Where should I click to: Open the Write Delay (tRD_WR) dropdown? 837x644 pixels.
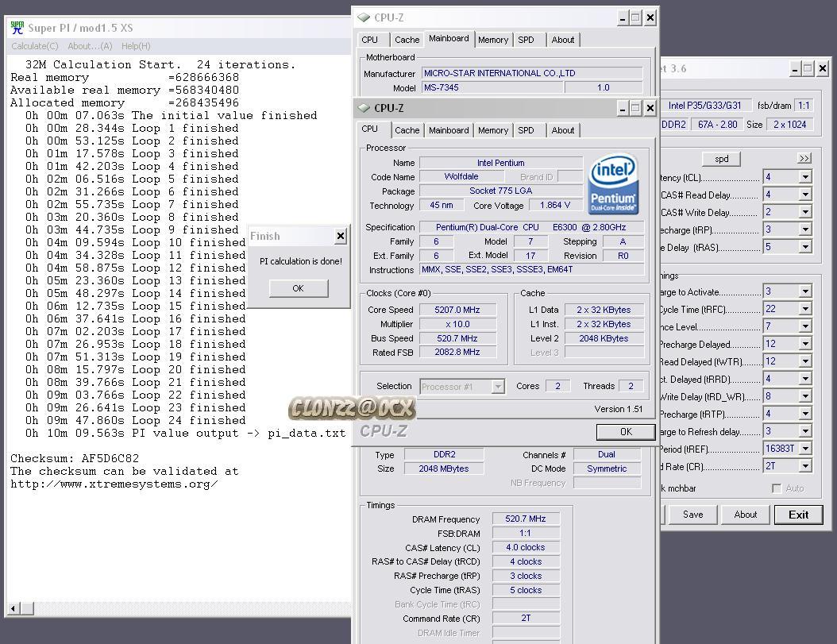(x=805, y=396)
